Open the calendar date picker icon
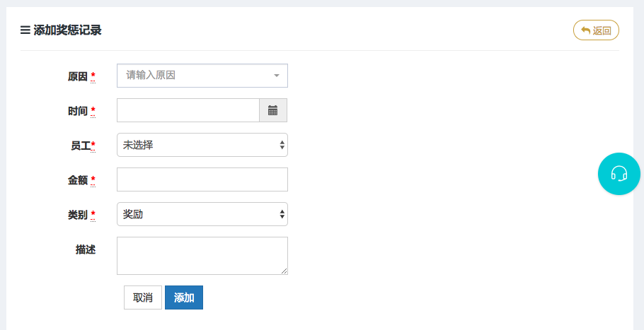This screenshot has width=644, height=330. coord(273,110)
